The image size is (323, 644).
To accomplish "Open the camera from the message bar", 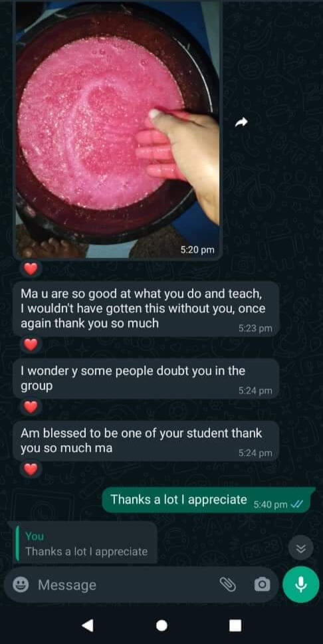I will pyautogui.click(x=262, y=584).
